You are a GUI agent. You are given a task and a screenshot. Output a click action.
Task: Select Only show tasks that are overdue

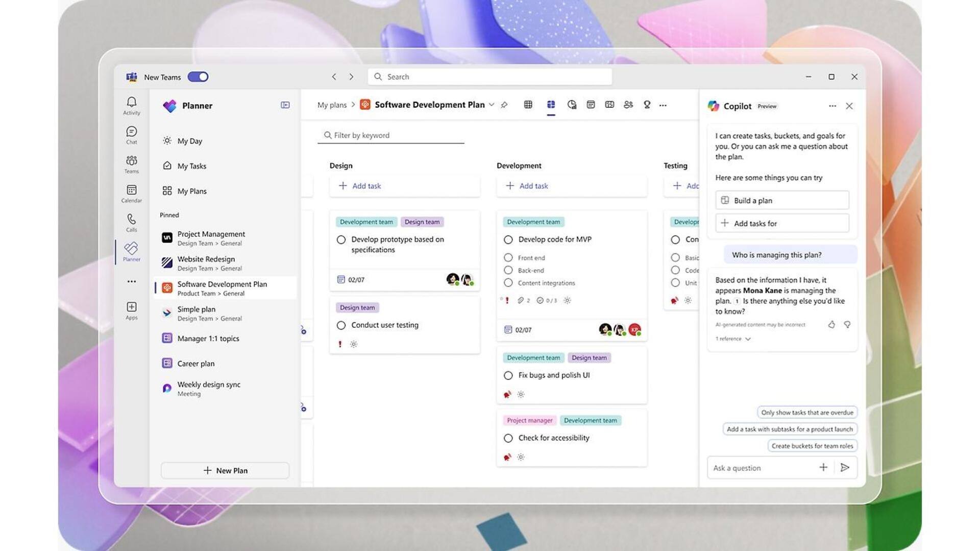[x=807, y=412]
